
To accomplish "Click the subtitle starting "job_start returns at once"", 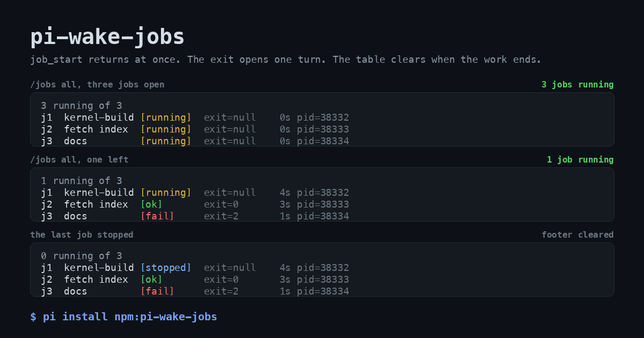I will [x=286, y=60].
